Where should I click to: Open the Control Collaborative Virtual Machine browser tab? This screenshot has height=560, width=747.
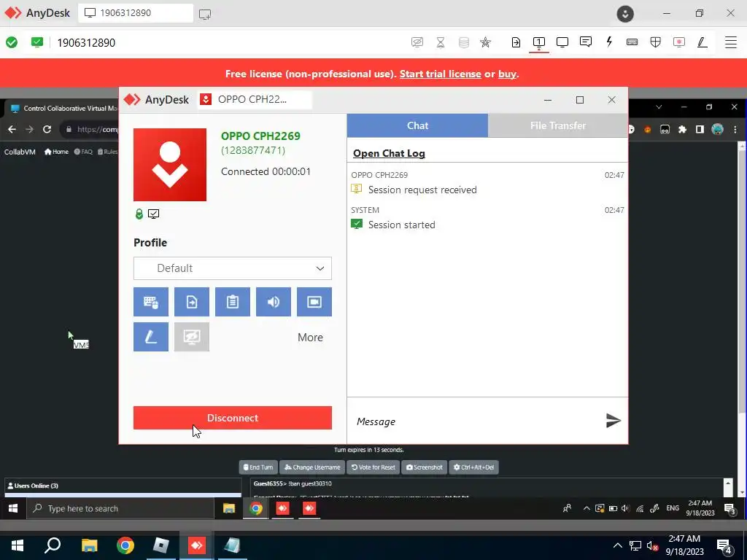pos(63,108)
